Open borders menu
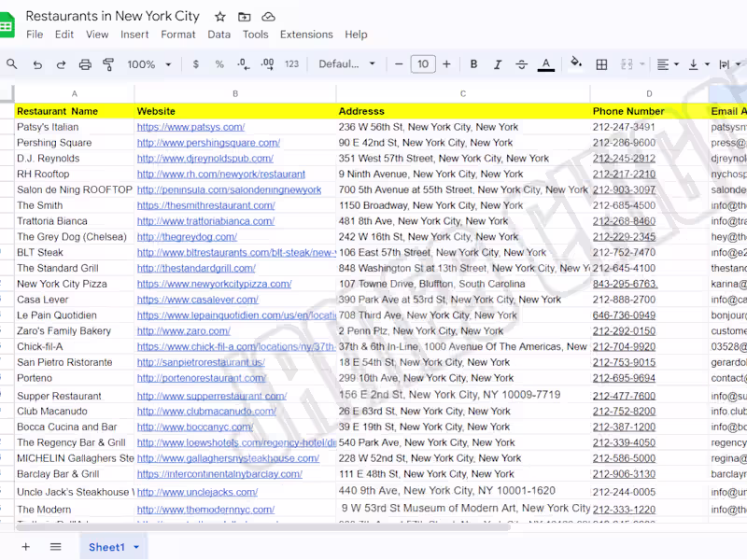 [601, 64]
